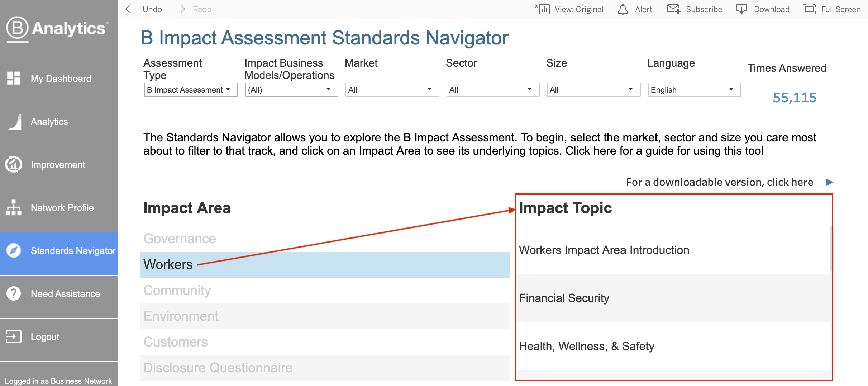Open the Assessment Type dropdown
Image resolution: width=868 pixels, height=386 pixels.
(x=191, y=90)
